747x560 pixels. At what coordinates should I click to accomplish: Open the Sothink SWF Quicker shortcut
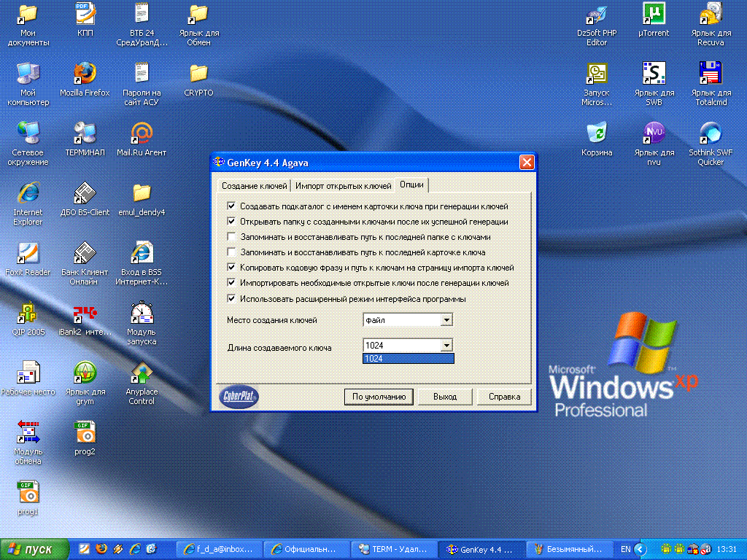pyautogui.click(x=710, y=133)
